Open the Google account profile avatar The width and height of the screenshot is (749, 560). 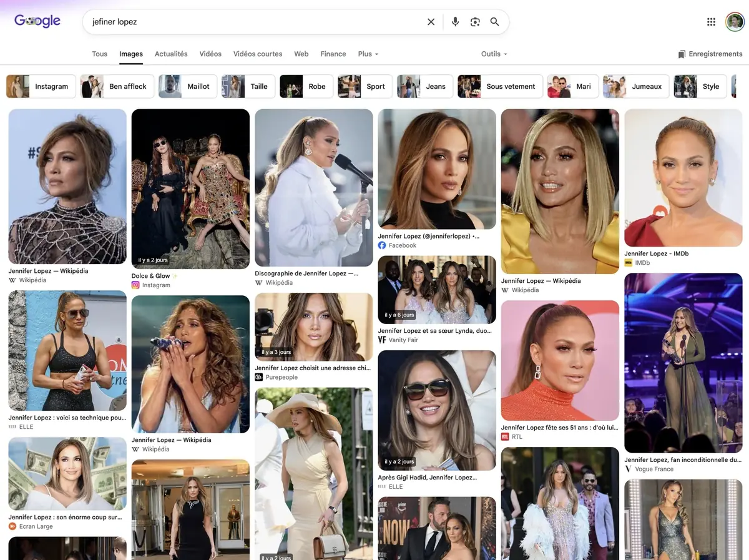click(735, 22)
